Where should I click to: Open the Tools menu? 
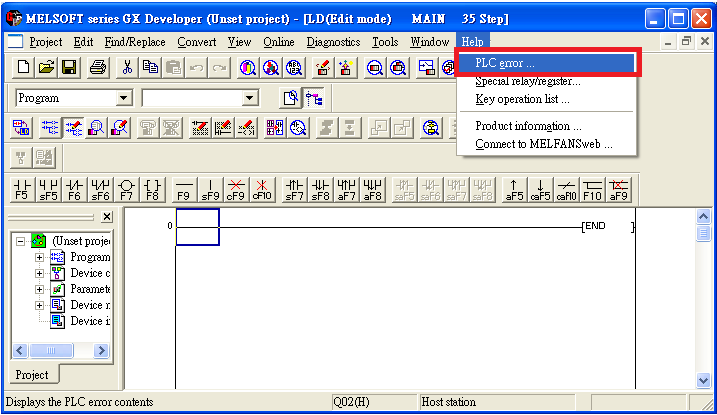tap(385, 42)
